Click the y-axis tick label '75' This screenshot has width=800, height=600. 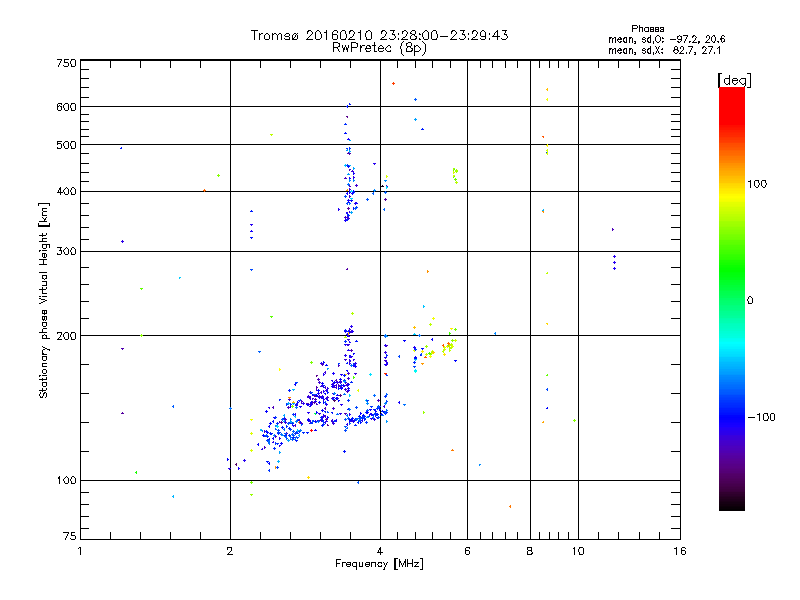coord(69,536)
